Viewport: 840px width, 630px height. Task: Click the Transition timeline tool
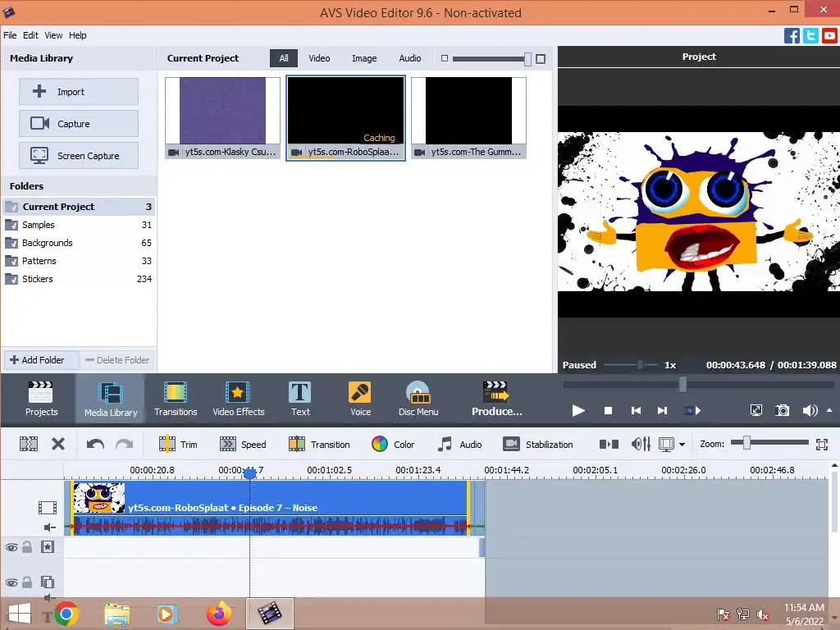click(x=319, y=444)
